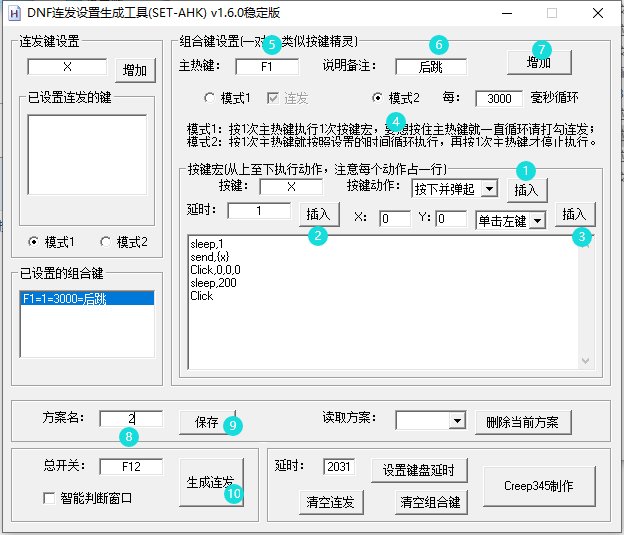Click the send,{x} line in macro text
624x535 pixels.
pyautogui.click(x=210, y=257)
